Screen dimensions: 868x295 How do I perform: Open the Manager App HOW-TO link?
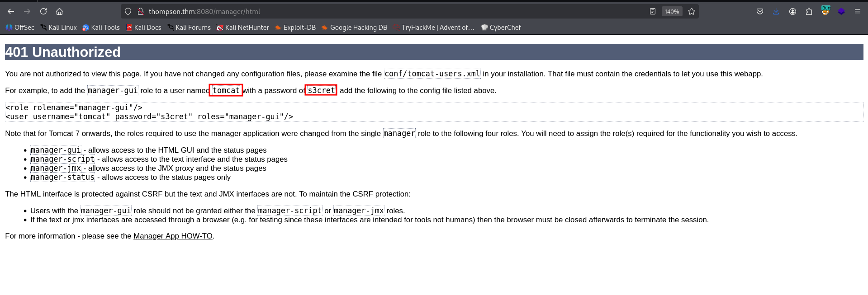(173, 236)
